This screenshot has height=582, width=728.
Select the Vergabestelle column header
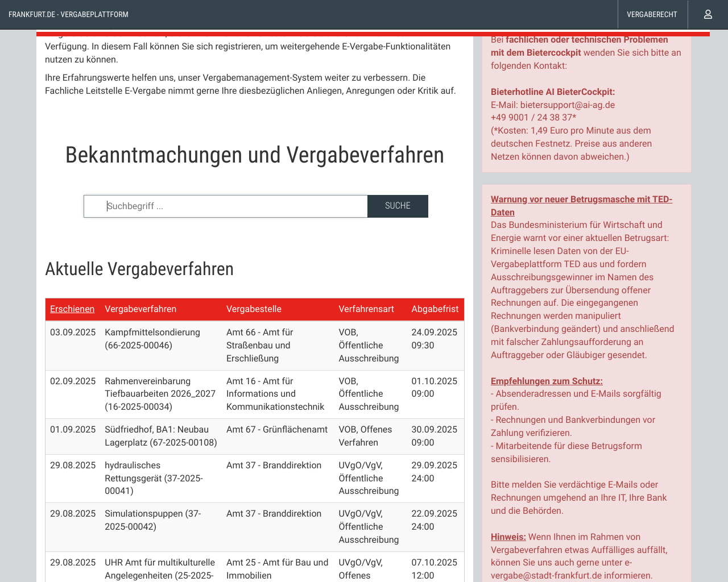[x=254, y=309]
